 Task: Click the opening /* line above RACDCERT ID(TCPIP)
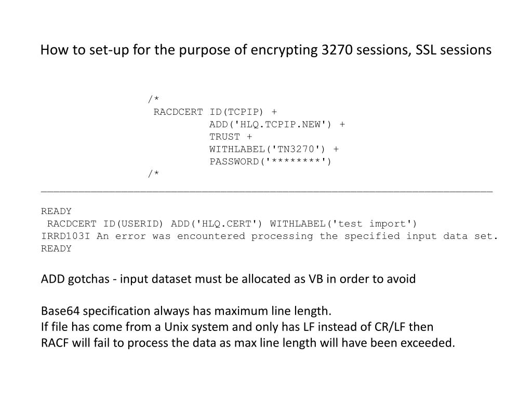click(153, 99)
